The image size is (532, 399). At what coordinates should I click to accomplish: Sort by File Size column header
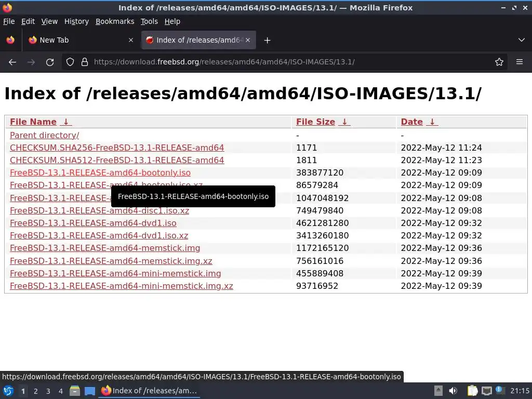click(x=315, y=122)
